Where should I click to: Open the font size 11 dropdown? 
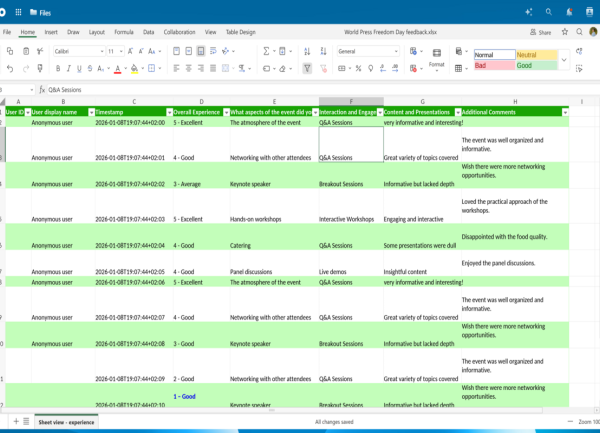coord(121,51)
